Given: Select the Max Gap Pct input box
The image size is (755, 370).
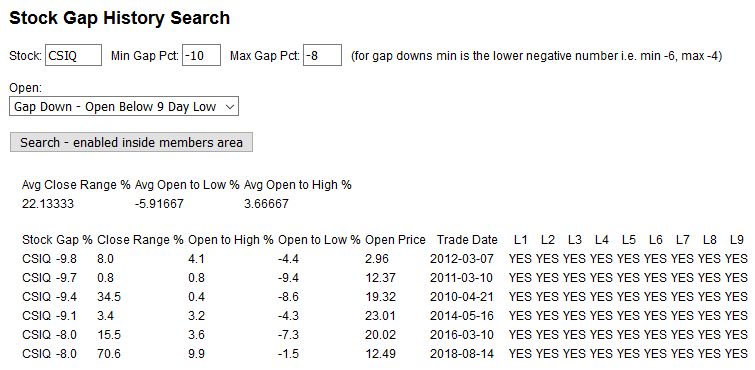Looking at the screenshot, I should point(323,55).
